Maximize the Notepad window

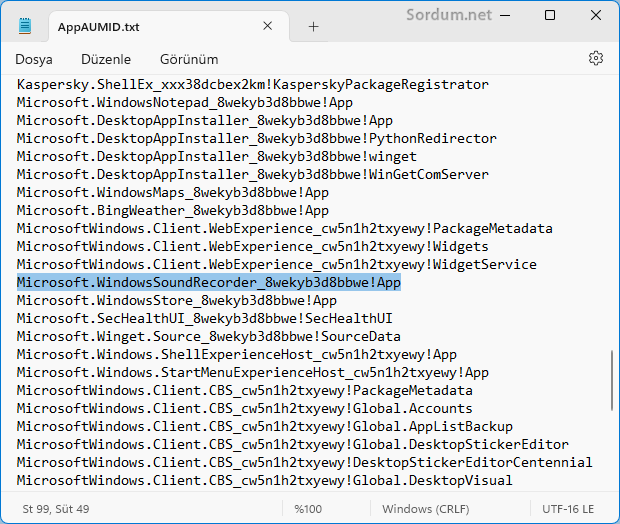[x=550, y=15]
